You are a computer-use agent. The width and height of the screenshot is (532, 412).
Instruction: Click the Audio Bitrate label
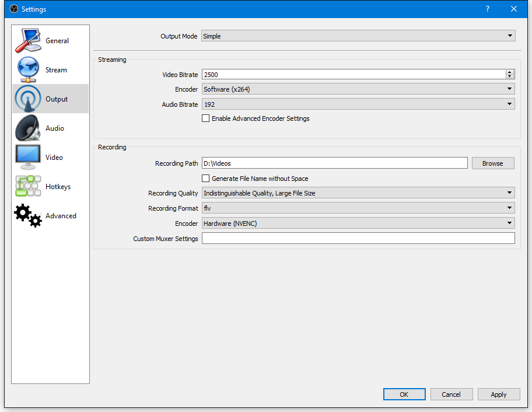coord(180,104)
